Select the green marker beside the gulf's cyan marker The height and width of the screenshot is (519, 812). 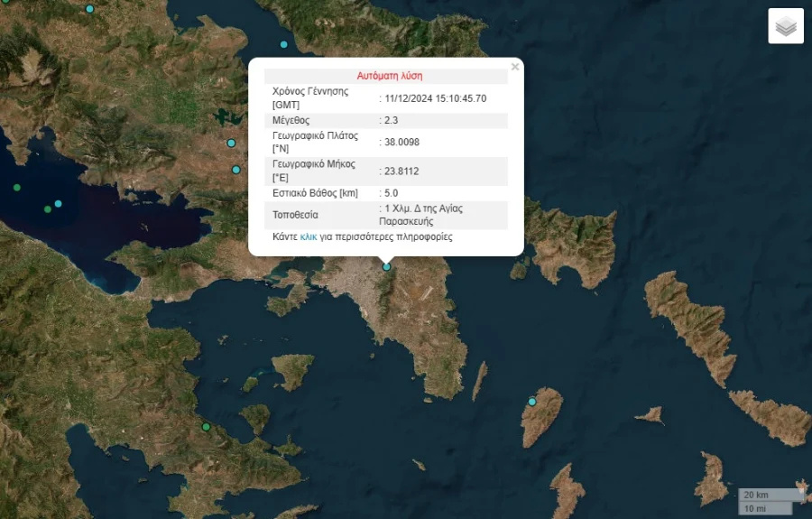click(48, 209)
